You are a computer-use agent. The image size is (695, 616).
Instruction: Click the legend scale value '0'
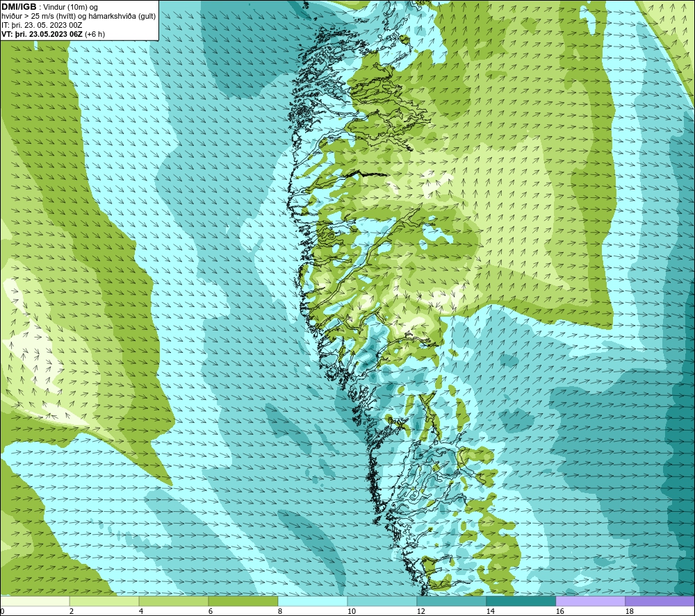[x=3, y=611]
